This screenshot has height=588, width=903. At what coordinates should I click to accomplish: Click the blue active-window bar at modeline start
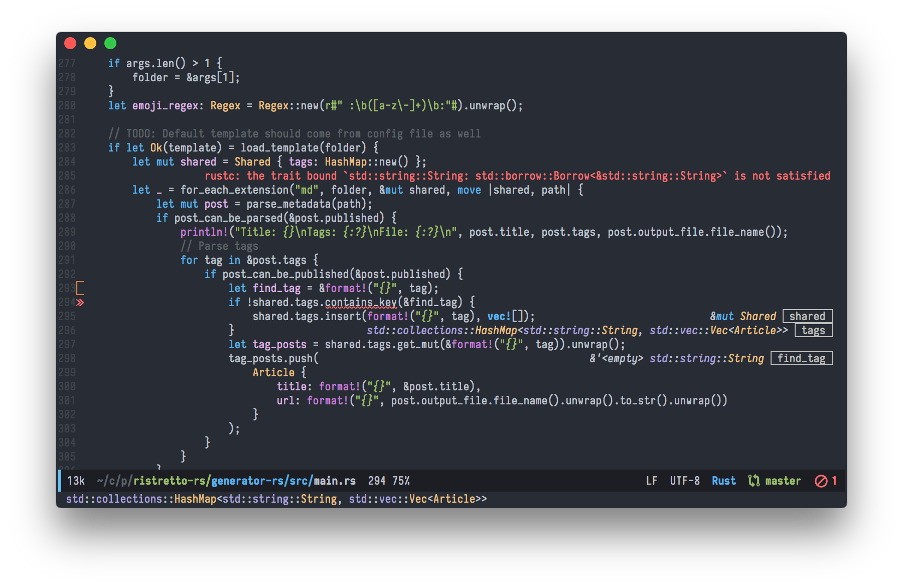click(x=60, y=481)
